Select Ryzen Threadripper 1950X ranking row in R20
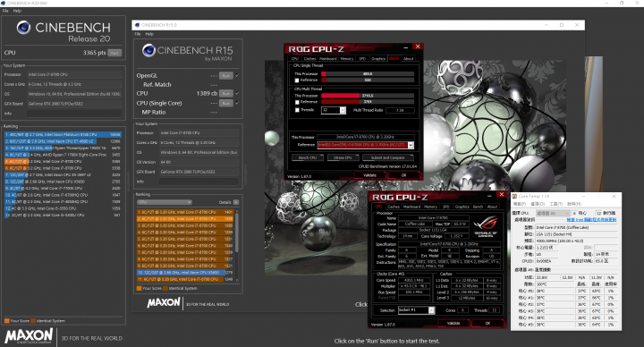This screenshot has width=644, height=347. (x=63, y=148)
